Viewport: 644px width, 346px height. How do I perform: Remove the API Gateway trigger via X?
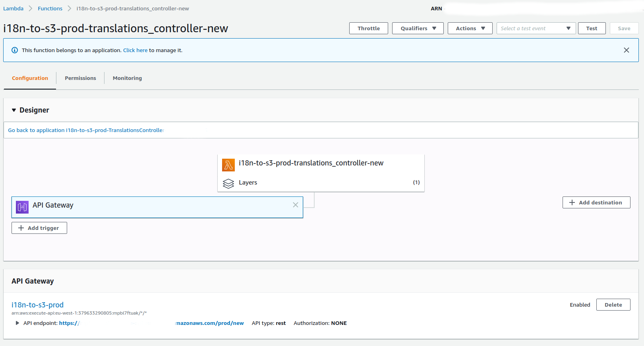[x=296, y=205]
